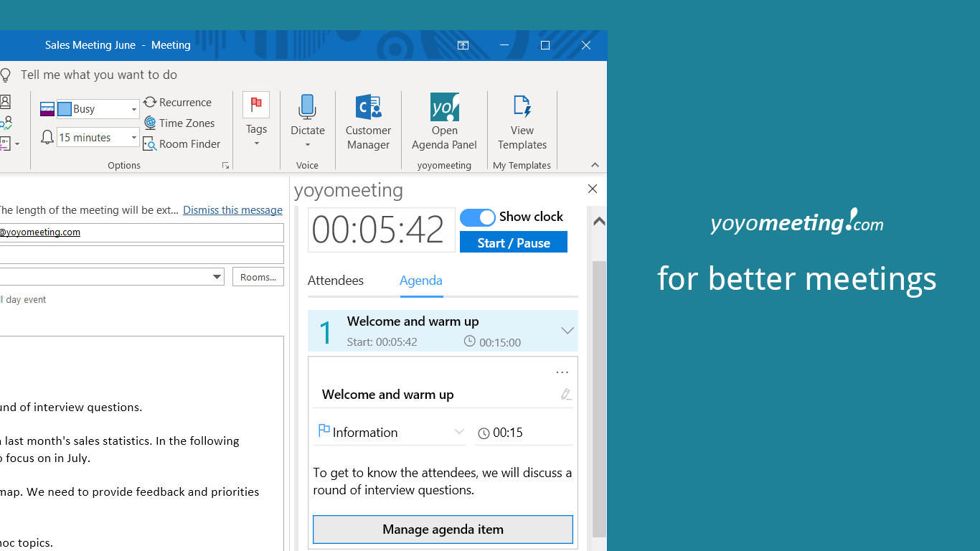Viewport: 980px width, 551px height.
Task: Open the yoyomeeting Agenda Panel
Action: click(x=444, y=122)
